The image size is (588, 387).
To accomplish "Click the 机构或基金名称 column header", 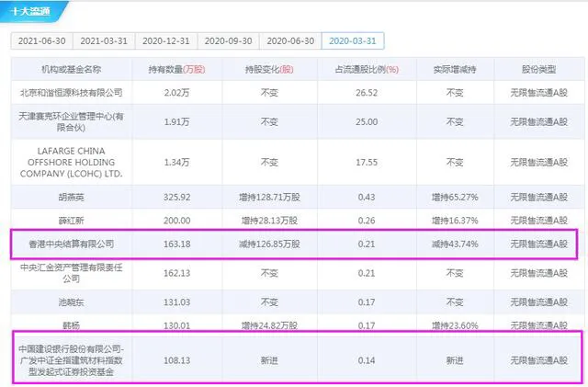I will (x=72, y=69).
